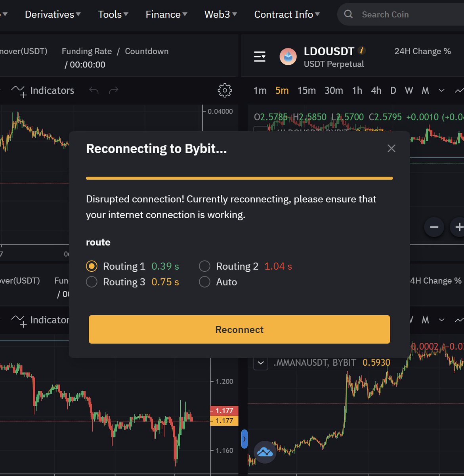
Task: Open the Derivatives menu
Action: coord(53,14)
